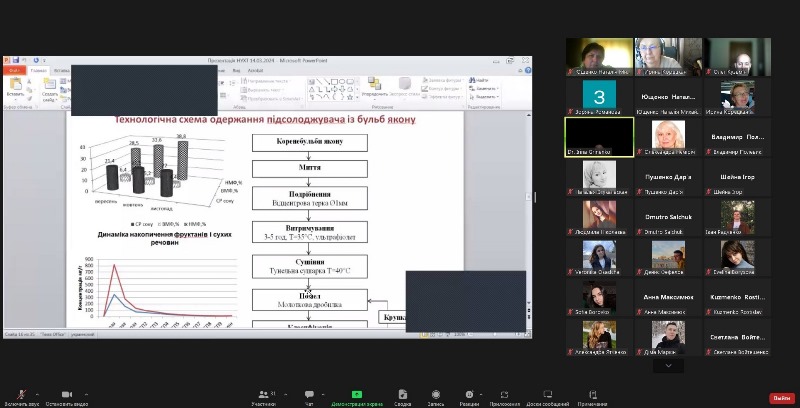The image size is (800, 408).
Task: Open the Notes button in Zoom toolbar
Action: [x=592, y=395]
